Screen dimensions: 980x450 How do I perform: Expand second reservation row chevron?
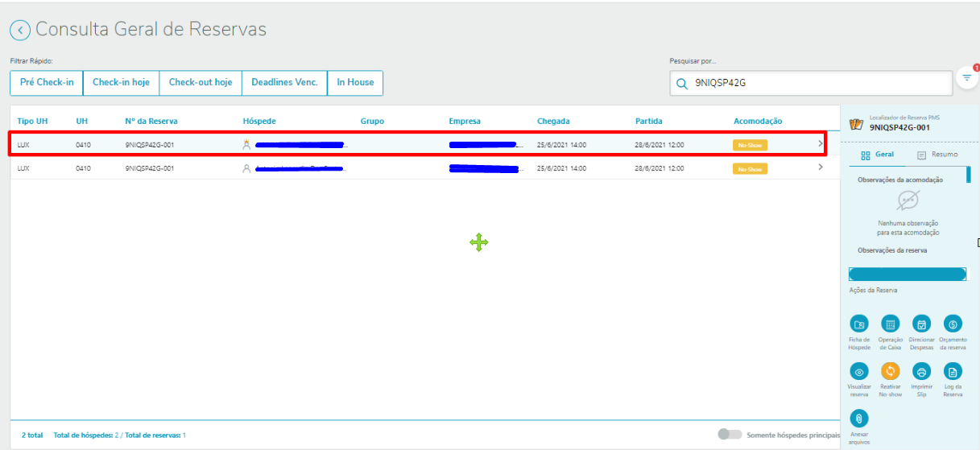pos(821,167)
